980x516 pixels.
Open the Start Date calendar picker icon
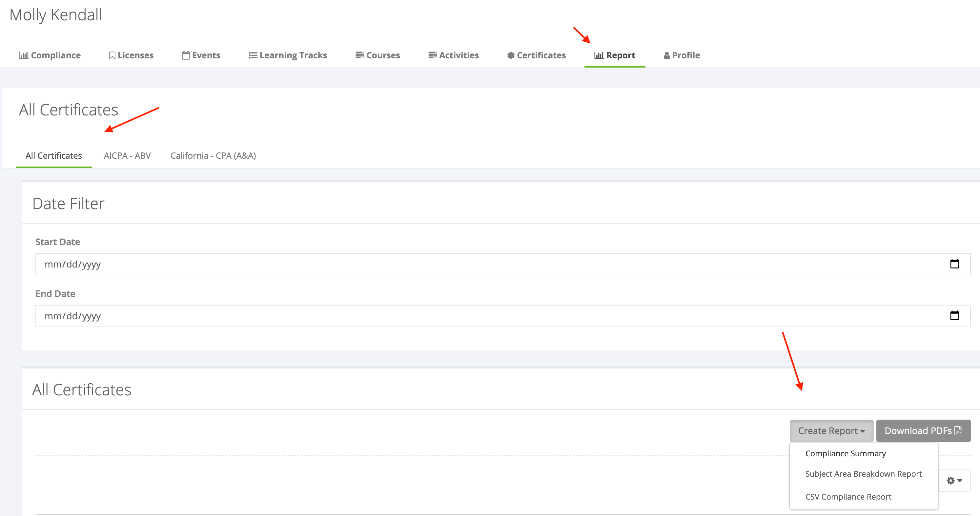click(954, 264)
